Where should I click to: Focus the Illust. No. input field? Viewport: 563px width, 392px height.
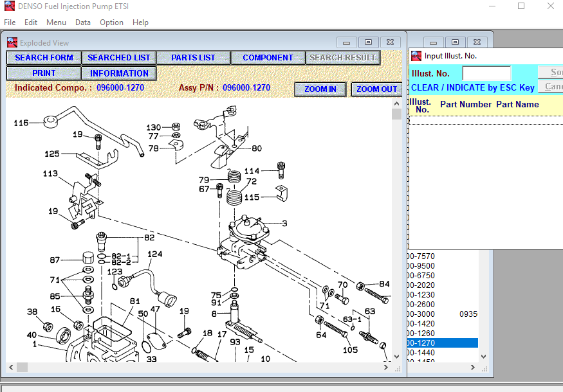click(x=486, y=73)
